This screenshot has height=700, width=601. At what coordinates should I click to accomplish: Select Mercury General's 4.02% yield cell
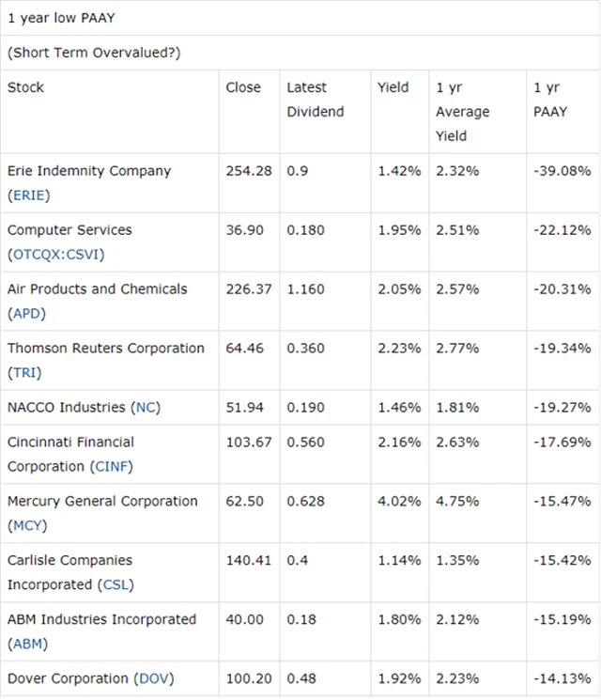click(399, 502)
